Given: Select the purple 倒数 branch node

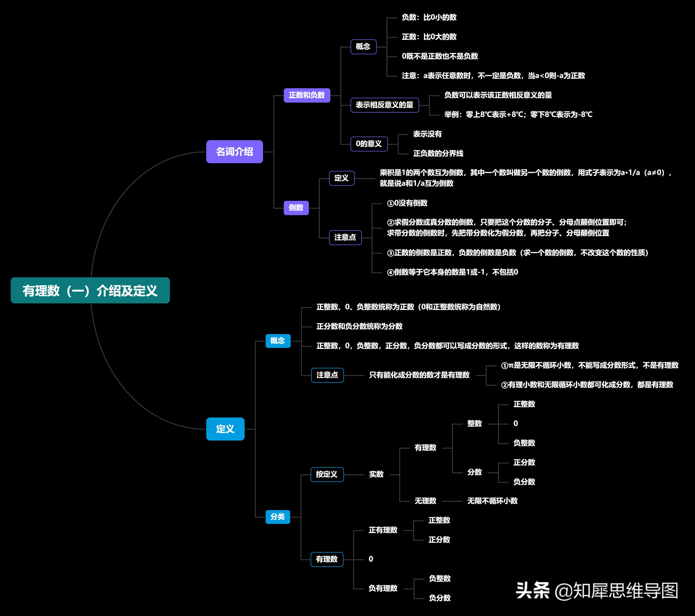Looking at the screenshot, I should click(x=296, y=208).
